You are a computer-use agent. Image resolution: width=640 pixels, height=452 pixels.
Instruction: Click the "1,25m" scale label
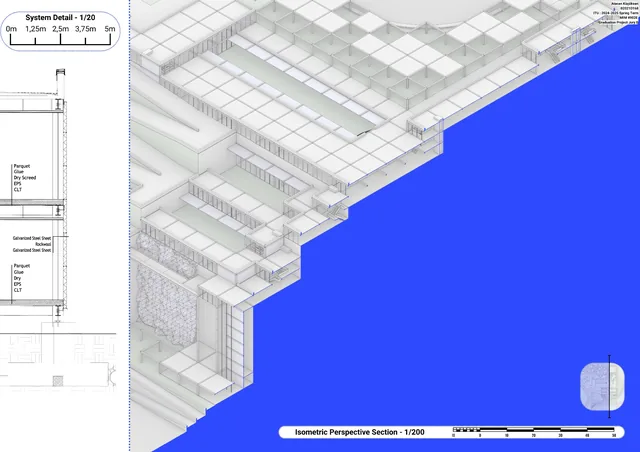click(36, 29)
